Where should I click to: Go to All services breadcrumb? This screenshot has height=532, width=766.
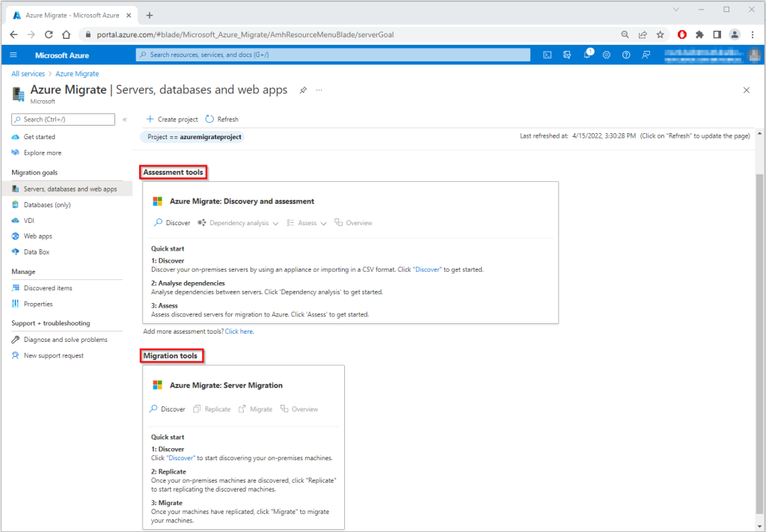28,74
